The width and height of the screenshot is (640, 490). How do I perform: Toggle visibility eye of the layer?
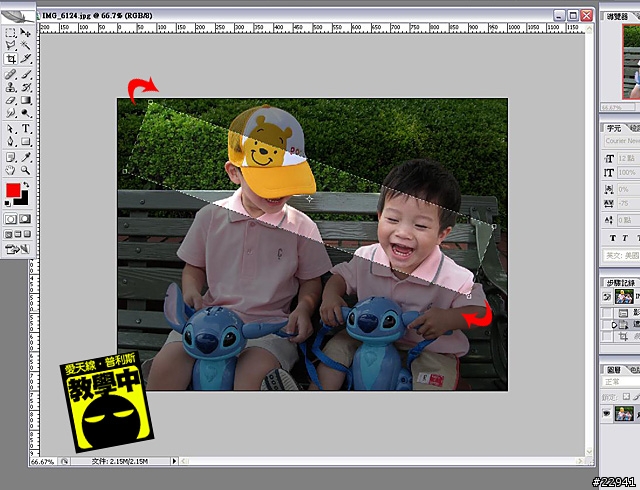pos(607,413)
